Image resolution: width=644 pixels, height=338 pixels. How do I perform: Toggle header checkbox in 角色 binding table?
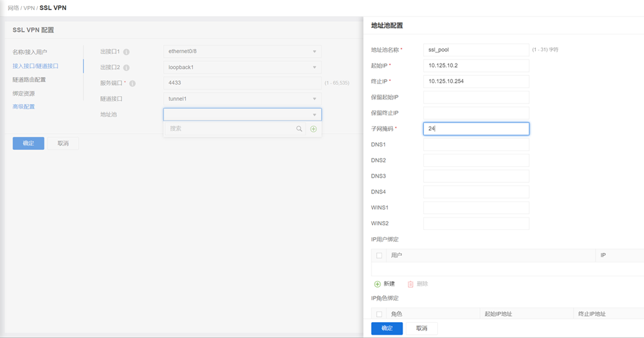[x=379, y=314]
